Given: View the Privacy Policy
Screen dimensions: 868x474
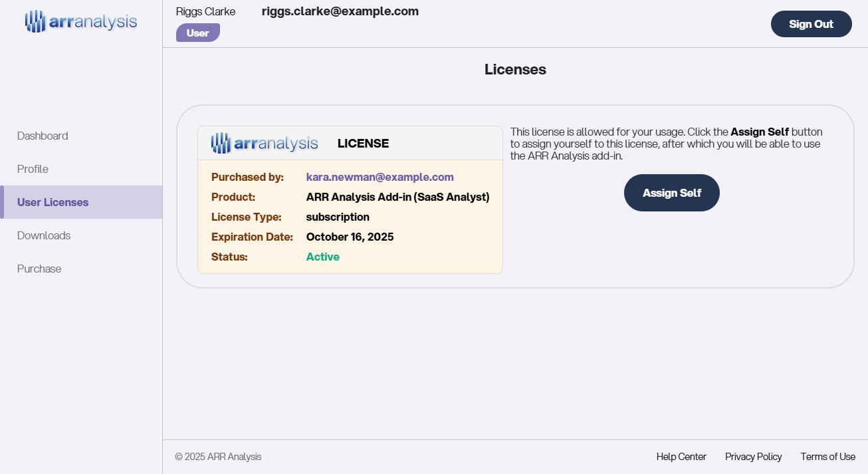Looking at the screenshot, I should click(753, 457).
